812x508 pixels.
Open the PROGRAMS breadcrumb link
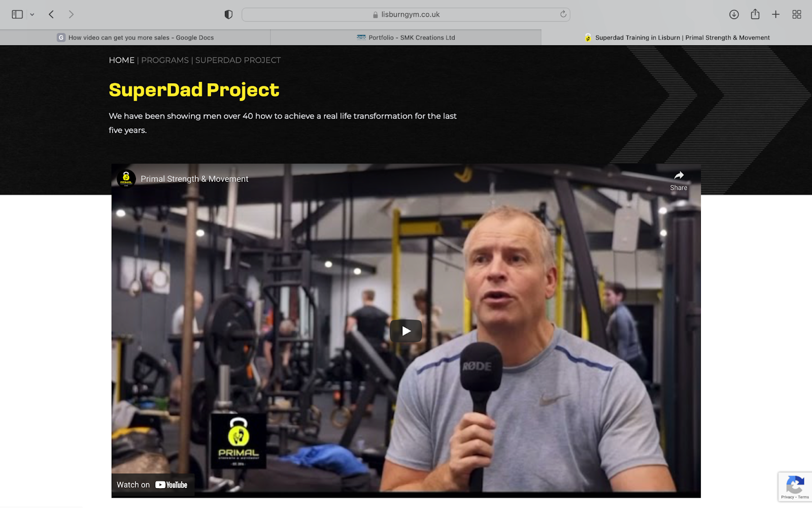coord(165,60)
